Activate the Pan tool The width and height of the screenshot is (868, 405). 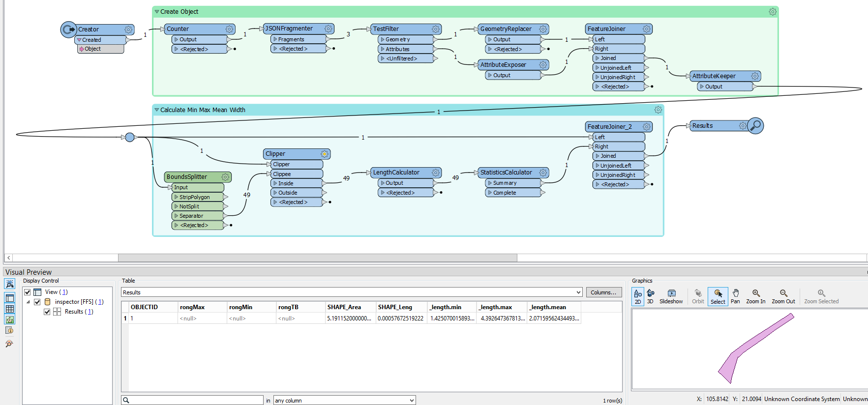point(735,297)
